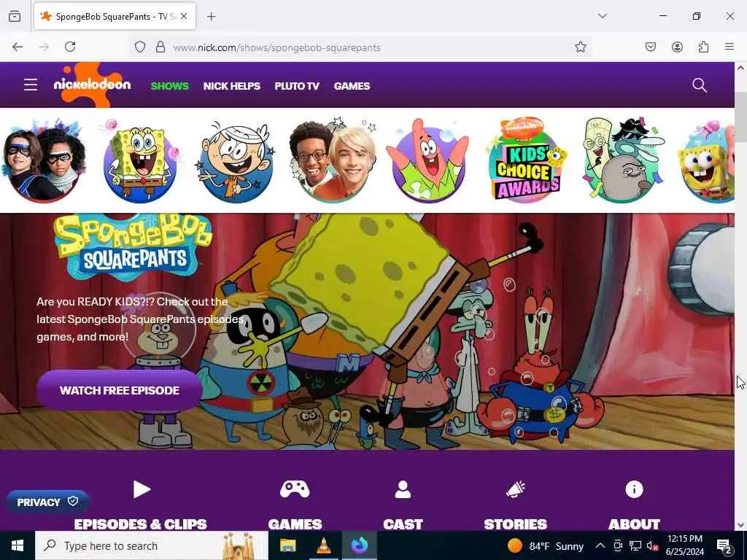The height and width of the screenshot is (560, 747).
Task: Click the Firefox taskbar icon
Action: pos(360,545)
